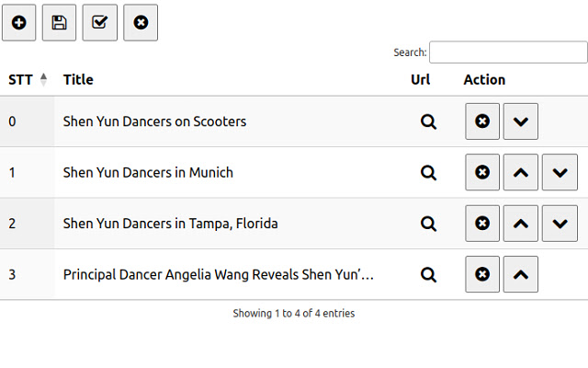Screen dimensions: 588x368
Task: Click the Title column header
Action: [x=78, y=80]
